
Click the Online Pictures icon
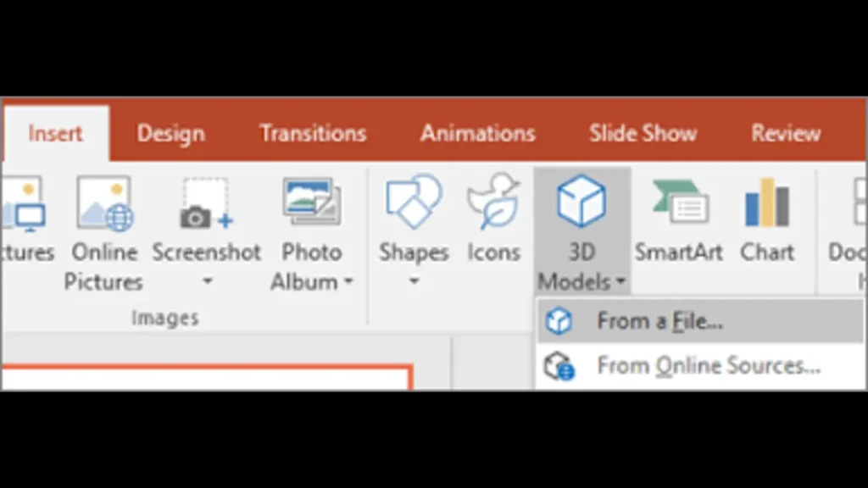click(104, 203)
